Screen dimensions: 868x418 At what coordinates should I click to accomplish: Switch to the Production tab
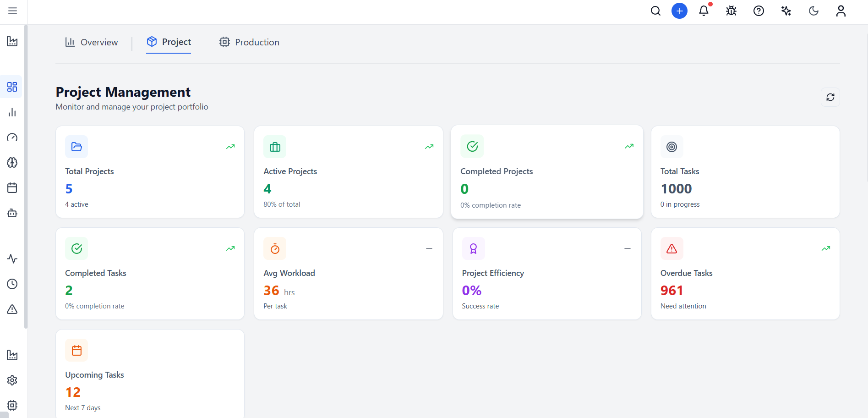[x=249, y=42]
